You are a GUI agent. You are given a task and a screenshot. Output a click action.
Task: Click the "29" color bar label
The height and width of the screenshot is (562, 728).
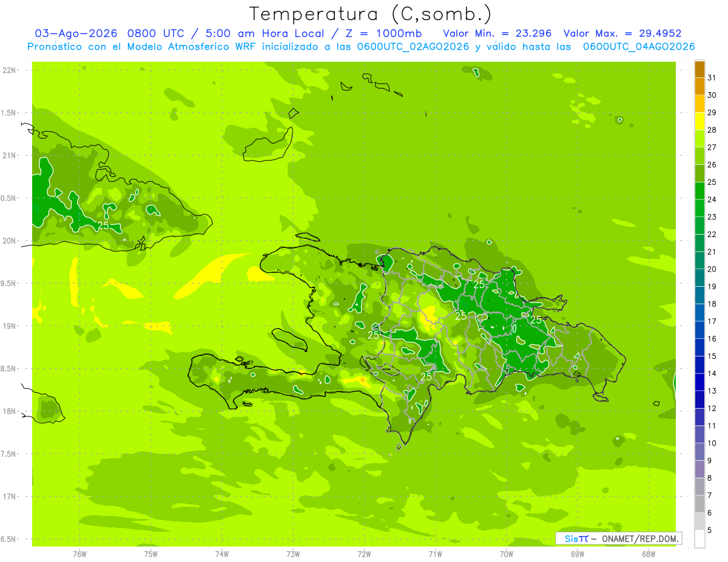tap(712, 113)
